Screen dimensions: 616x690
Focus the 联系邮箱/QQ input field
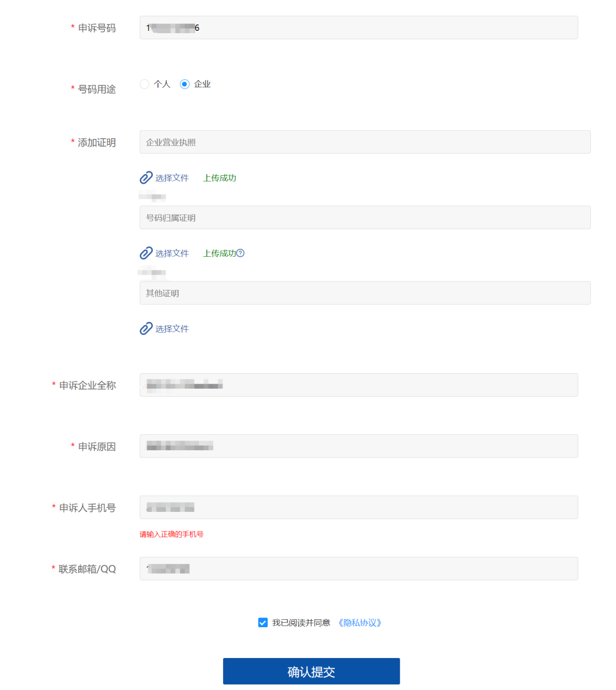[x=359, y=568]
